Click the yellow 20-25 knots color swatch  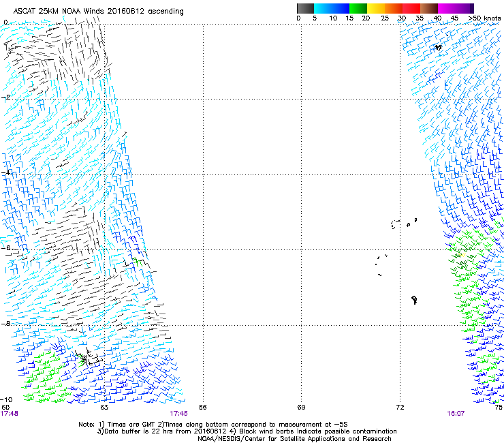[376, 8]
